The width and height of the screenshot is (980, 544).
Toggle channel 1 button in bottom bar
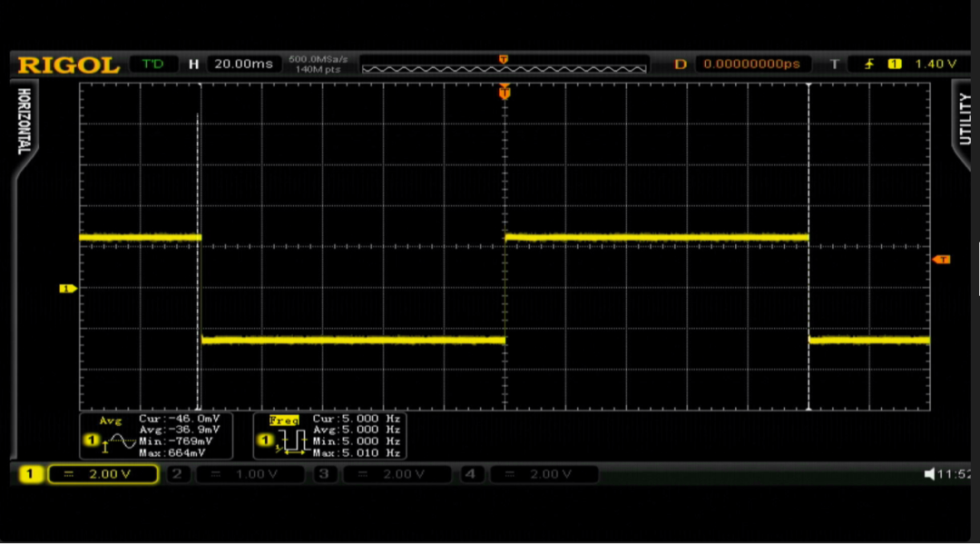click(30, 474)
